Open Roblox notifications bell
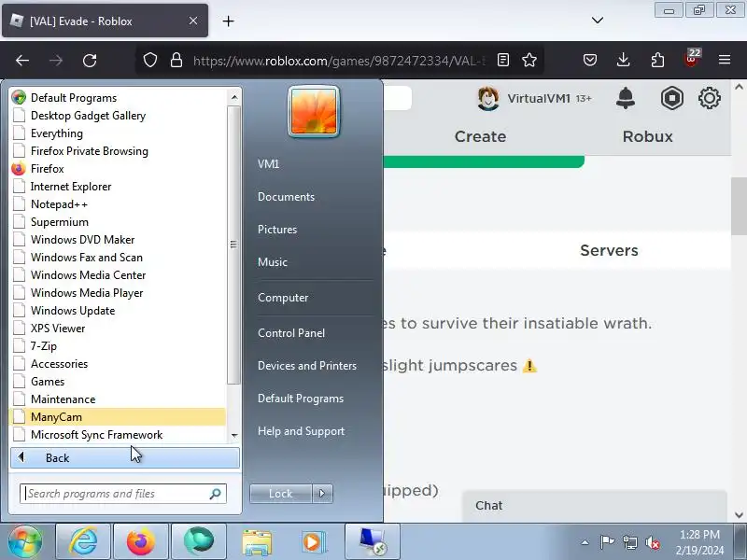This screenshot has height=560, width=747. pyautogui.click(x=626, y=98)
